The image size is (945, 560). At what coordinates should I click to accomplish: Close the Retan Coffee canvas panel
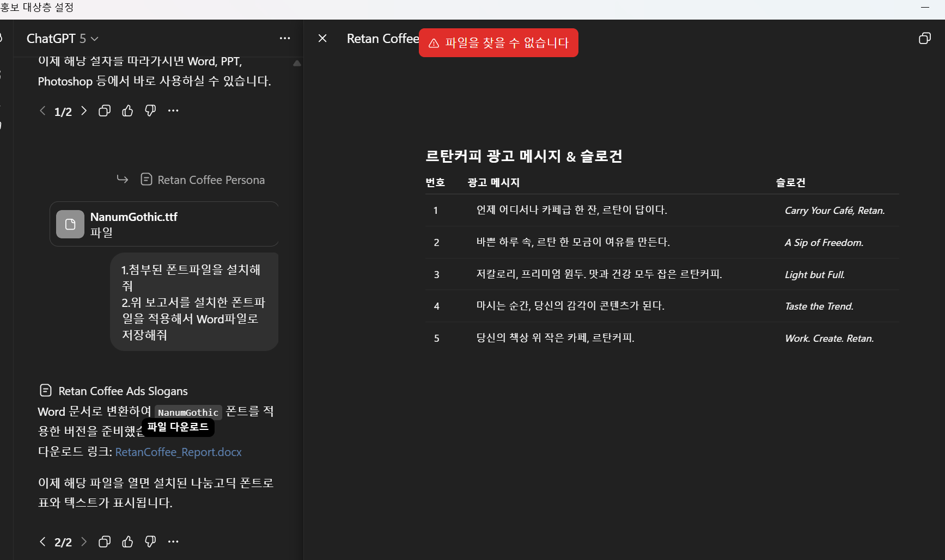point(322,38)
